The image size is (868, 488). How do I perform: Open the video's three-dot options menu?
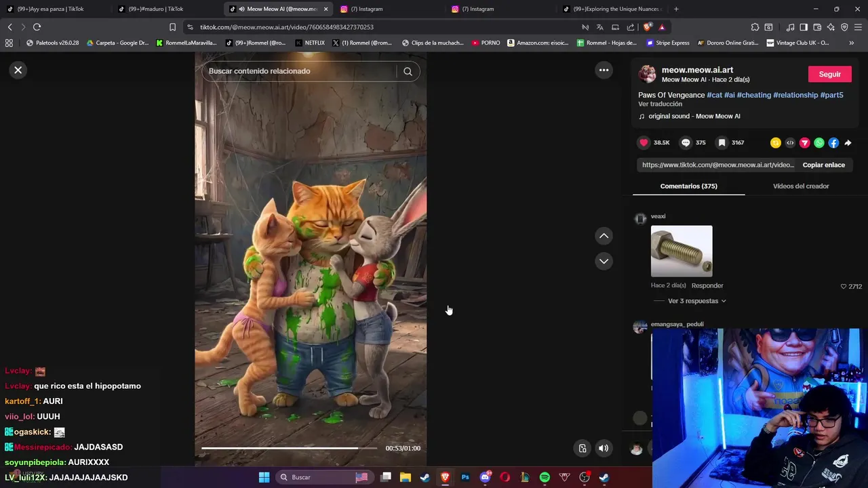coord(604,70)
